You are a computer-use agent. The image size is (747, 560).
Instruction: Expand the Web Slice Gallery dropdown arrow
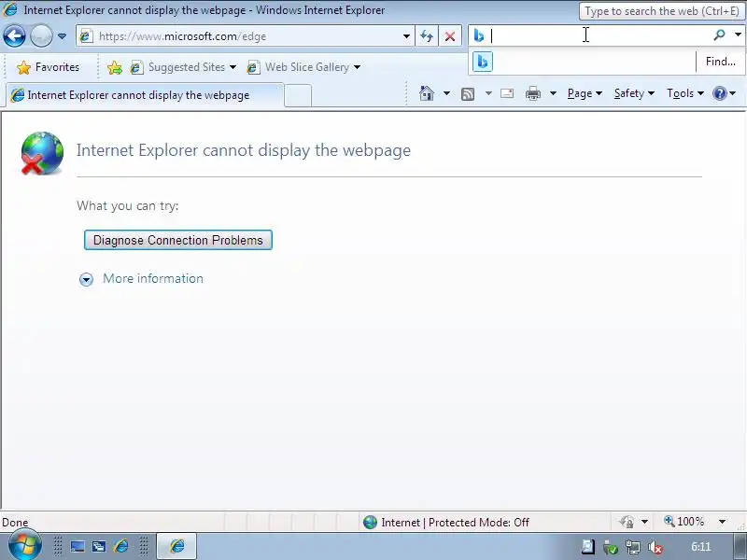[358, 67]
